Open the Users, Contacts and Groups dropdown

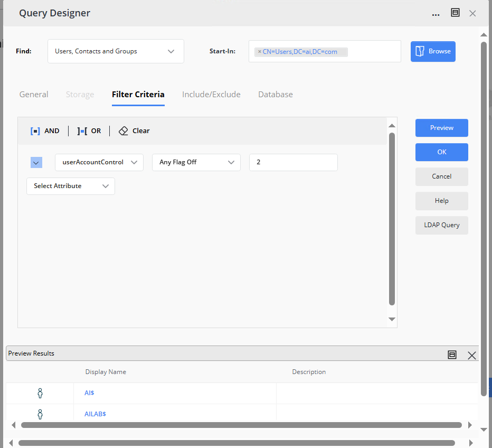115,51
